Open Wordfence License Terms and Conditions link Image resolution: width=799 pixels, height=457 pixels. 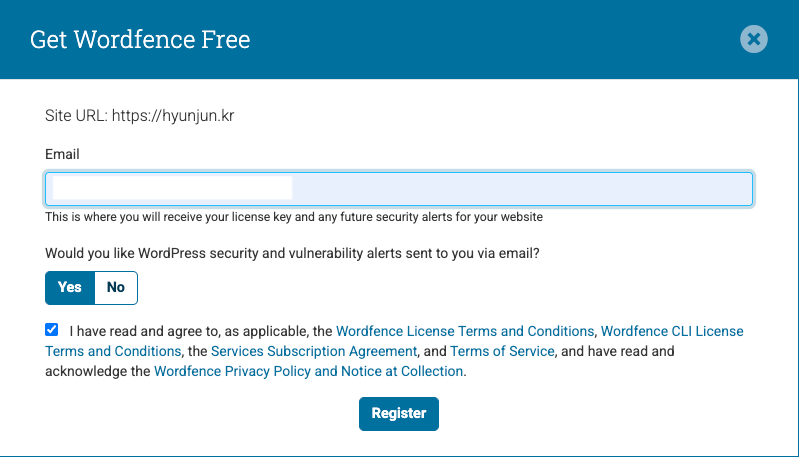[x=465, y=331]
